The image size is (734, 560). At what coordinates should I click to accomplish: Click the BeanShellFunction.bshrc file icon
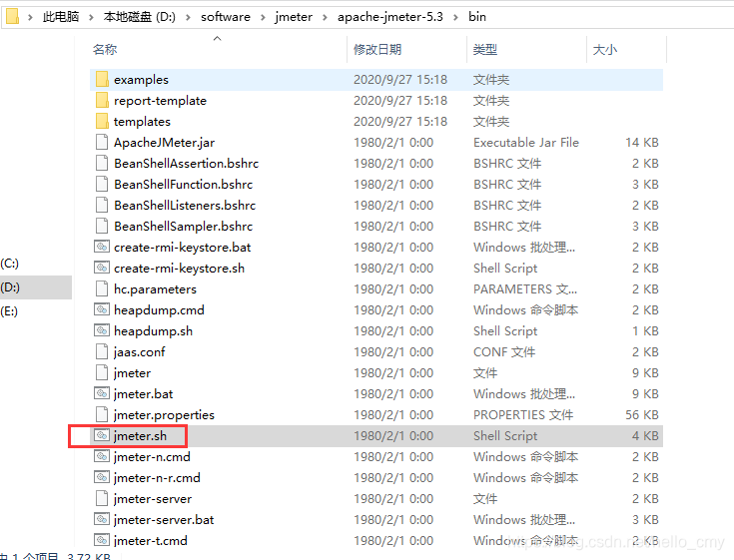(x=102, y=185)
